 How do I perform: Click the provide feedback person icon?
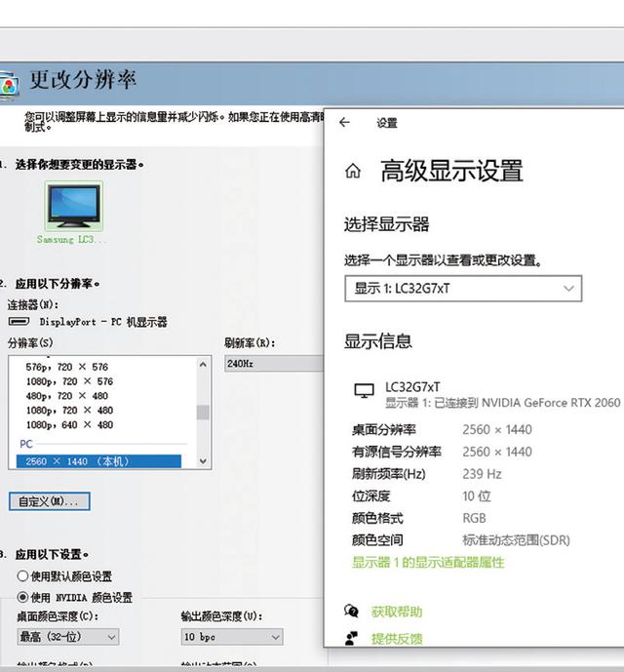[x=351, y=638]
